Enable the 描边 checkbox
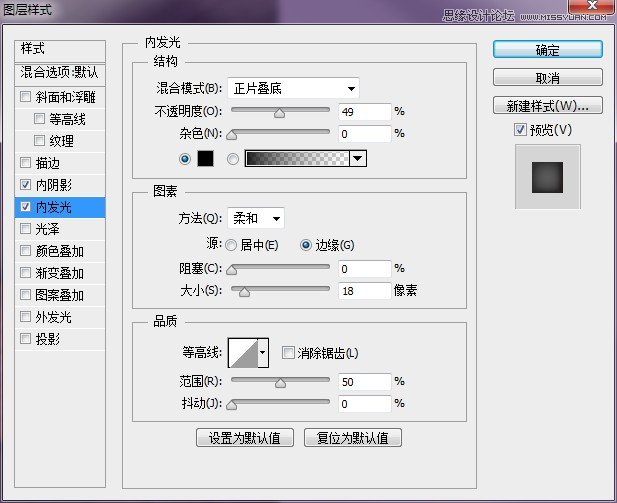 pos(26,163)
